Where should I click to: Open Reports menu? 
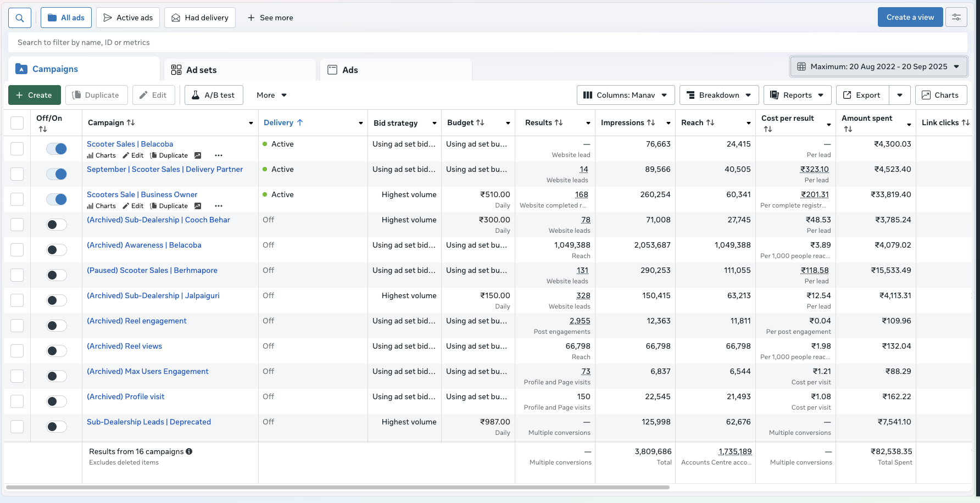tap(797, 95)
